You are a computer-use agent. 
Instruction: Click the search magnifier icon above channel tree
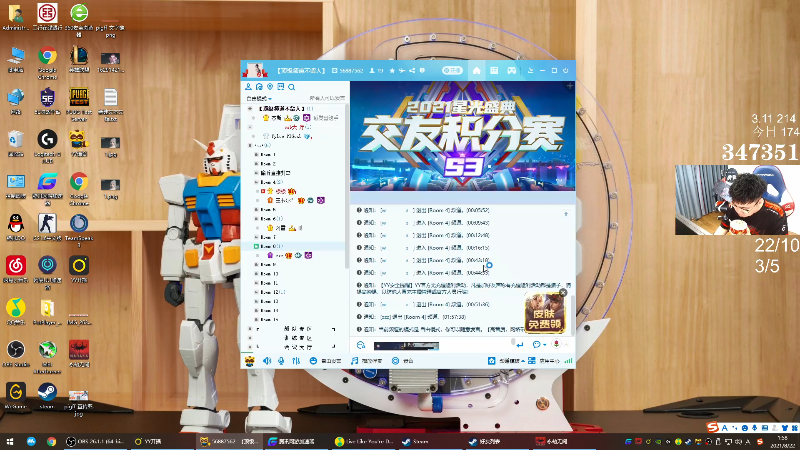click(291, 87)
